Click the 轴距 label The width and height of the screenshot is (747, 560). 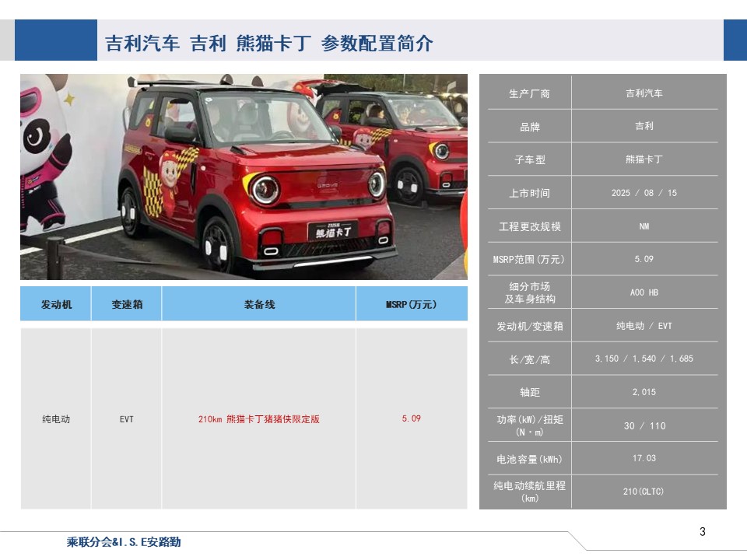coord(529,392)
